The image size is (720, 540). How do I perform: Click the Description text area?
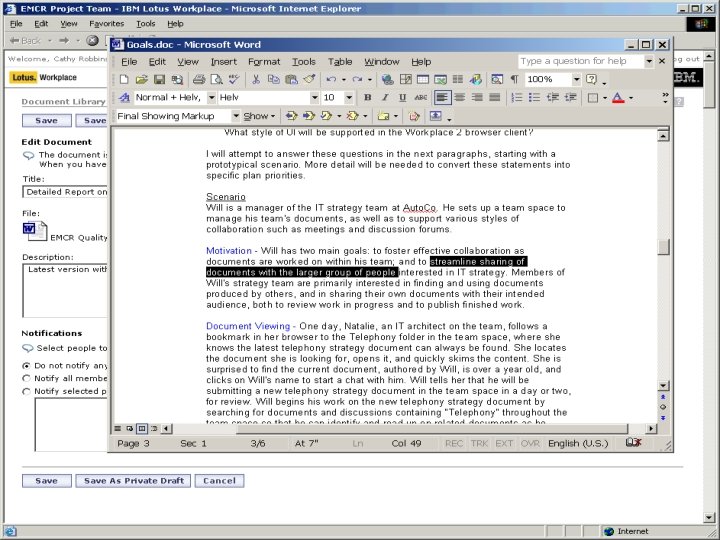[x=65, y=290]
